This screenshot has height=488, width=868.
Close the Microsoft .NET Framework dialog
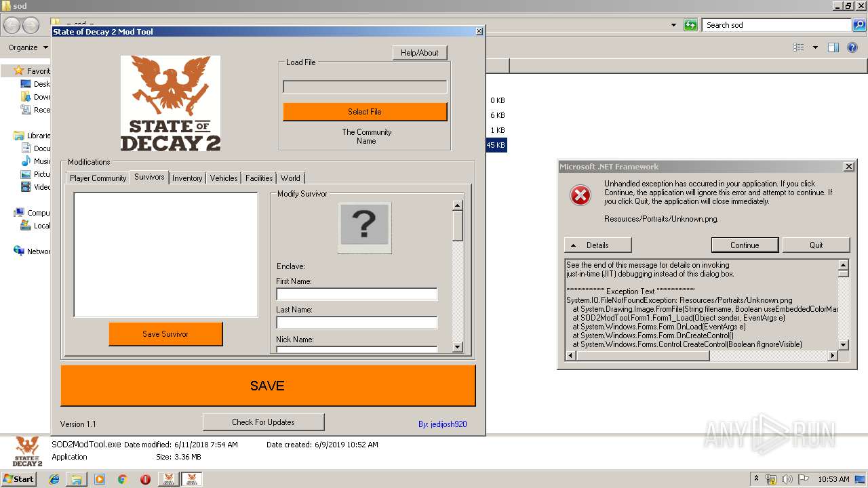848,167
